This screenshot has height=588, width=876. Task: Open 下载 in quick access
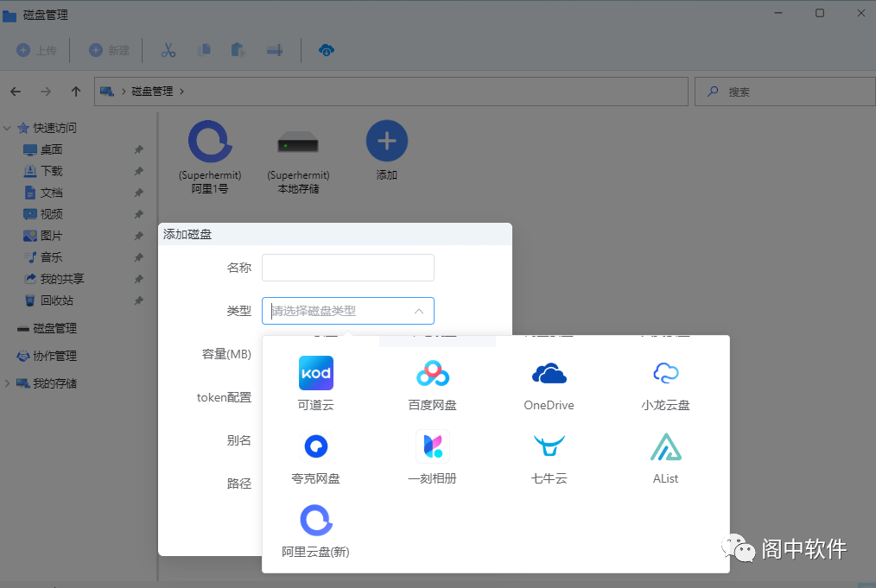pos(51,171)
